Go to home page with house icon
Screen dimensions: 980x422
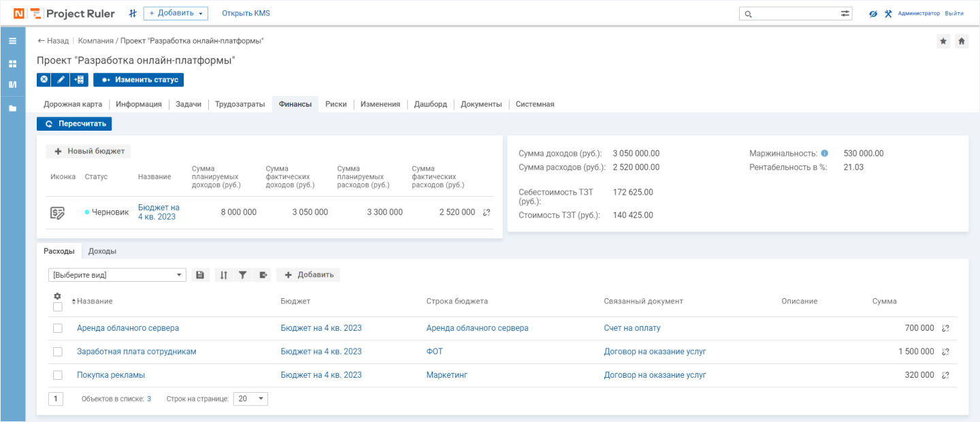tap(962, 41)
